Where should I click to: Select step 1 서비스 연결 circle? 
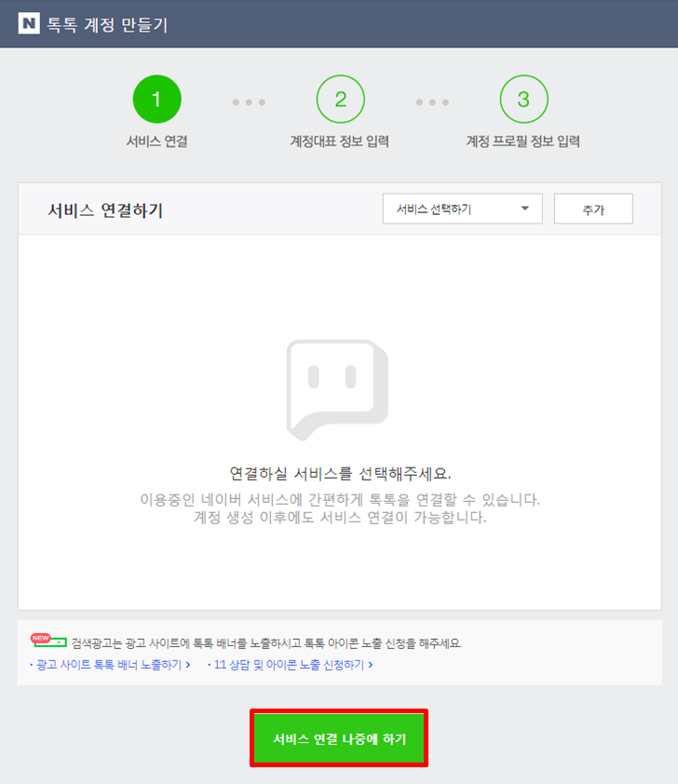157,99
